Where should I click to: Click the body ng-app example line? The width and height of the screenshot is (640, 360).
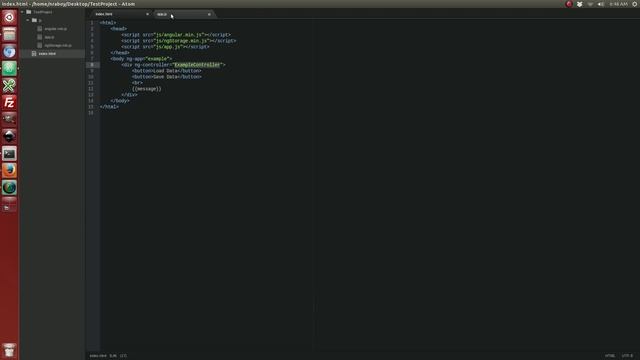[x=141, y=59]
